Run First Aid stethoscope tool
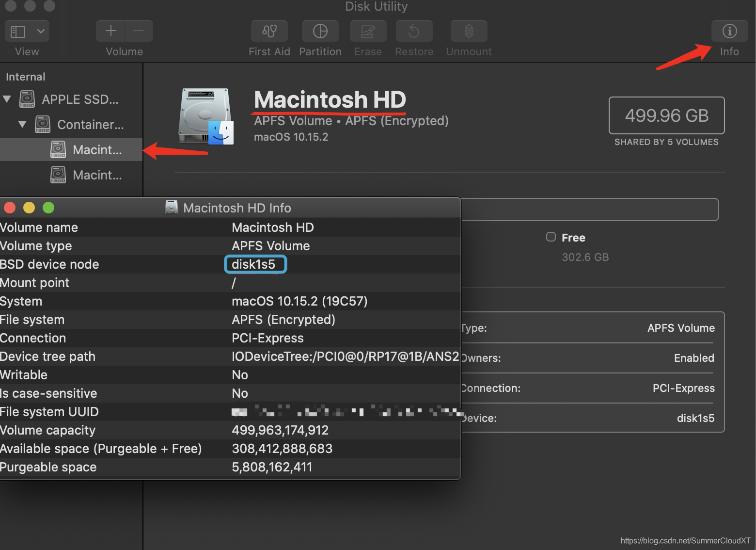This screenshot has height=550, width=756. (x=269, y=31)
